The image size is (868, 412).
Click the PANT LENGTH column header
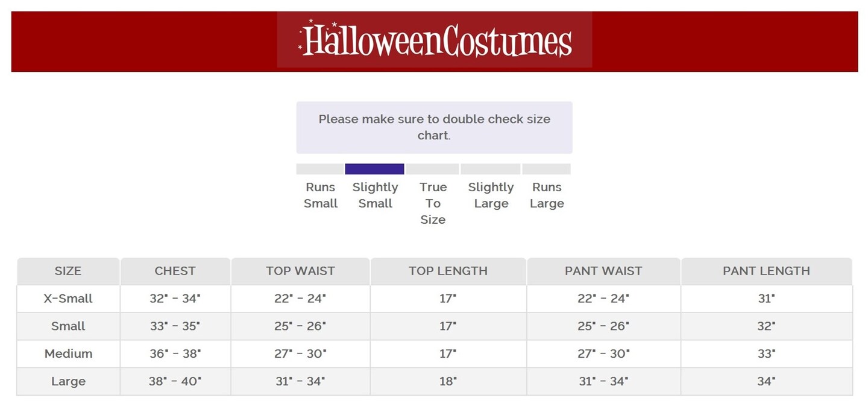click(x=766, y=271)
